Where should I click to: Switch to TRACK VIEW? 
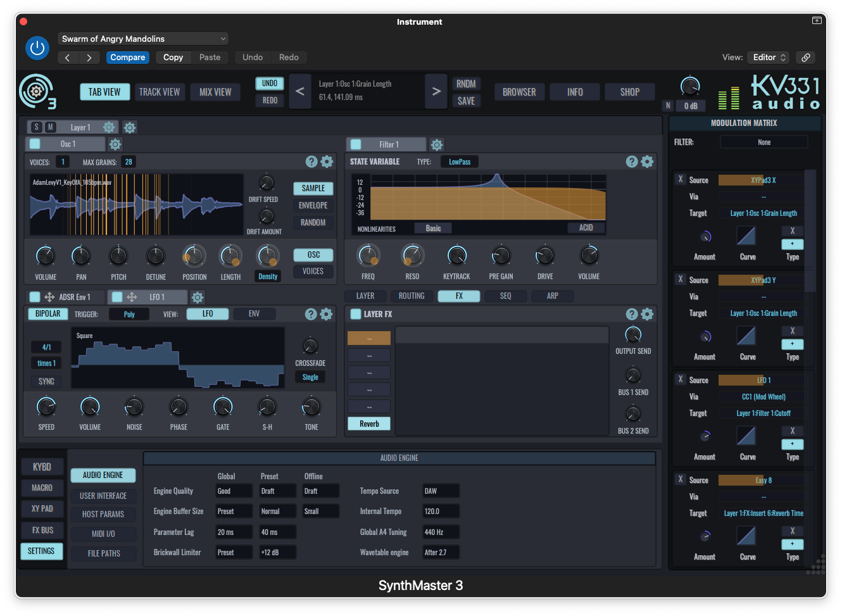click(x=160, y=91)
